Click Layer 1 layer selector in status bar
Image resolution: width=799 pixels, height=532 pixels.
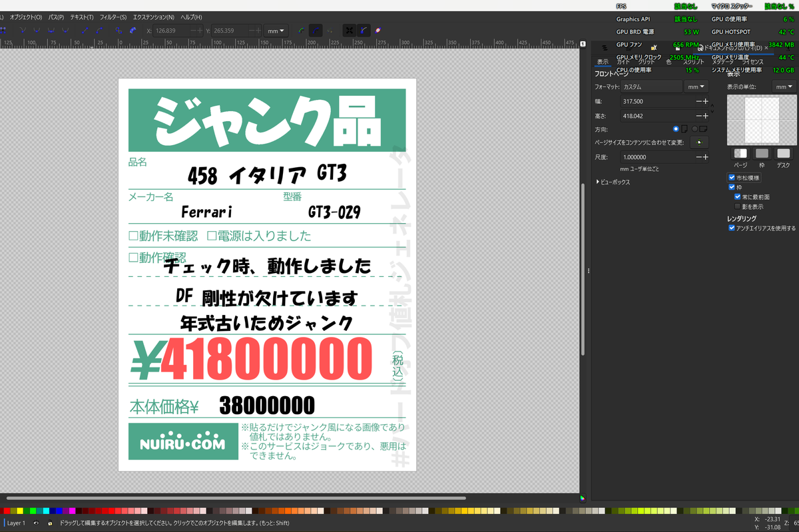coord(16,523)
